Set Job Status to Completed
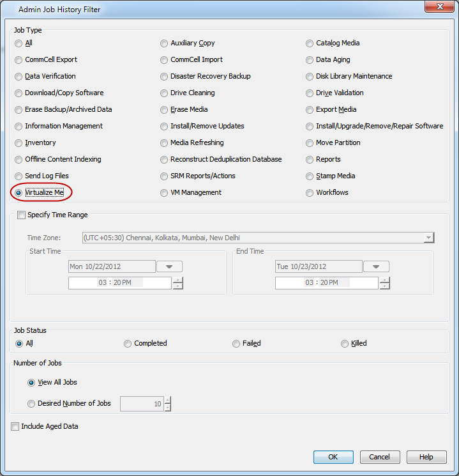459x476 pixels. [128, 344]
